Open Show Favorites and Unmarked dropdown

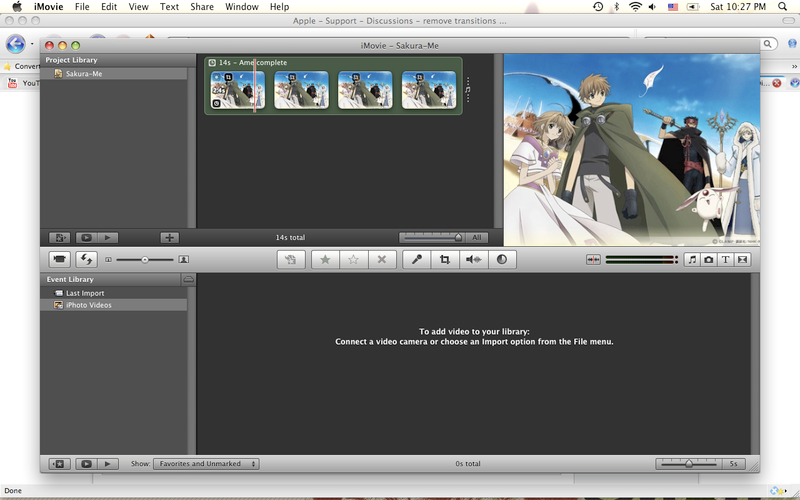pos(207,464)
